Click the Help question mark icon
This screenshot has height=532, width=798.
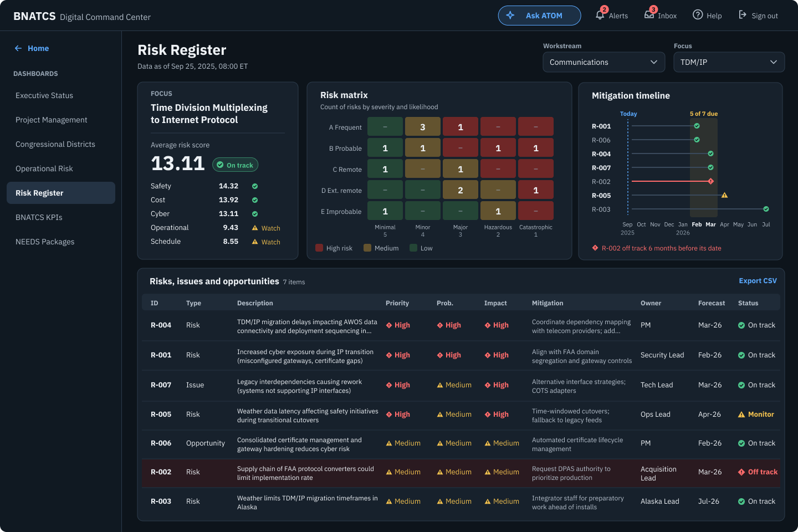pos(698,15)
